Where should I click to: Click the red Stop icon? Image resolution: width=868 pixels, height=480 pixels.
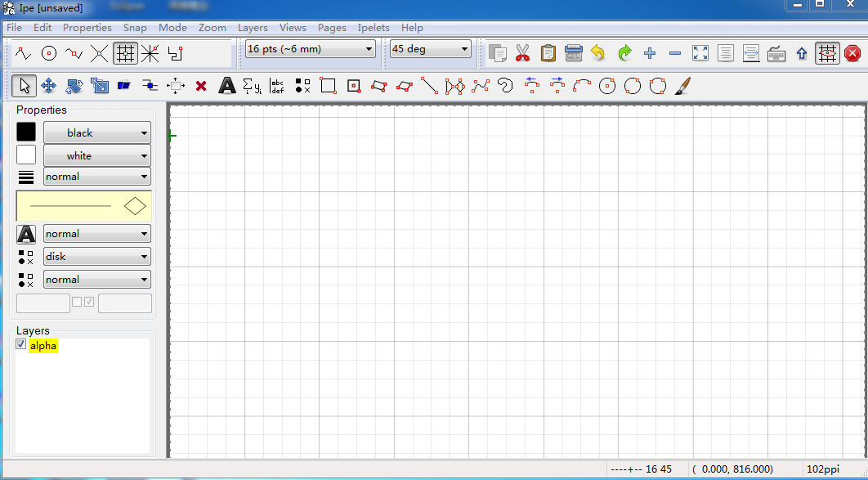(x=852, y=53)
